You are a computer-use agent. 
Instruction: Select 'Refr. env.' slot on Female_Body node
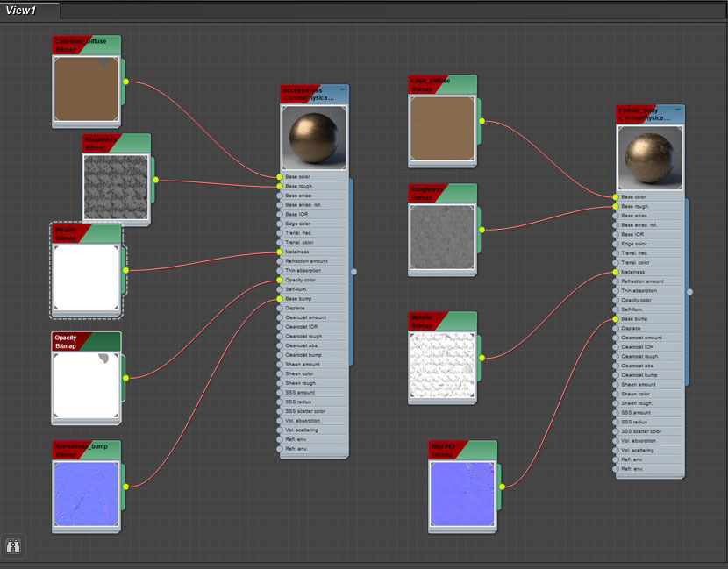point(650,469)
